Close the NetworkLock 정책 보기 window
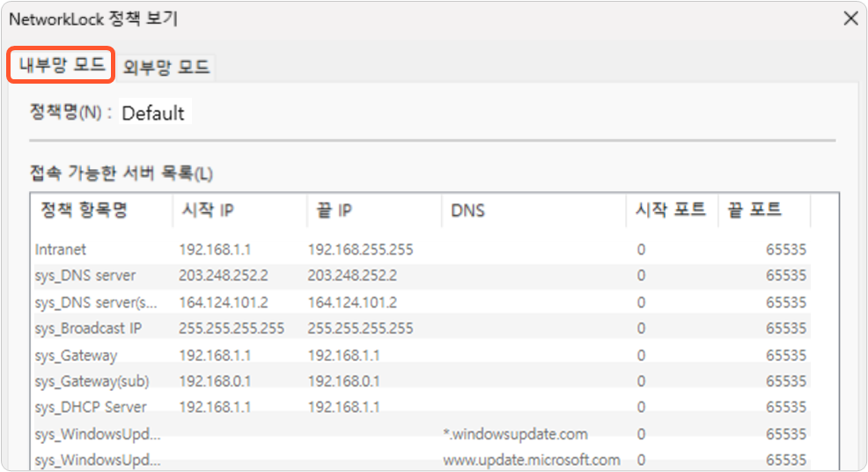 [x=851, y=18]
